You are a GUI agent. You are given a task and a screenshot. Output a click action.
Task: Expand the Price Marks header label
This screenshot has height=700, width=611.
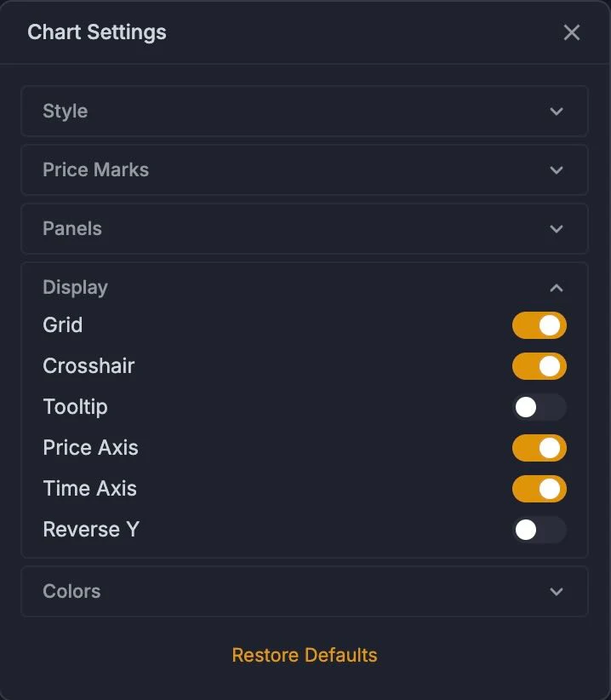(x=96, y=169)
